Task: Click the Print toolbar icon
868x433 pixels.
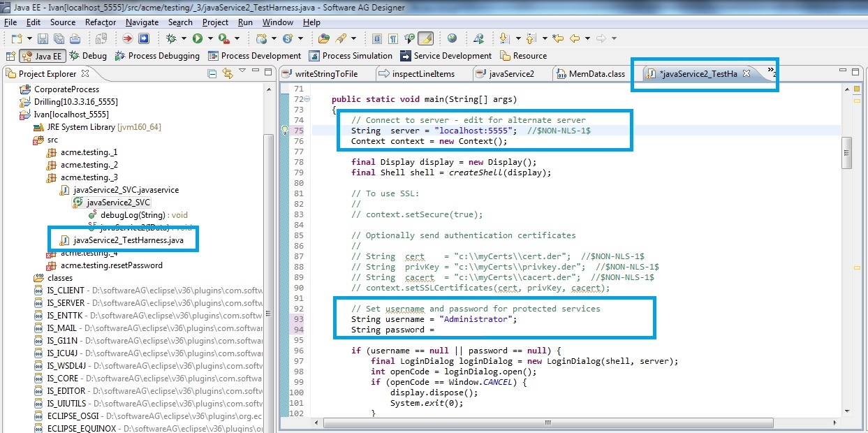Action: click(75, 38)
